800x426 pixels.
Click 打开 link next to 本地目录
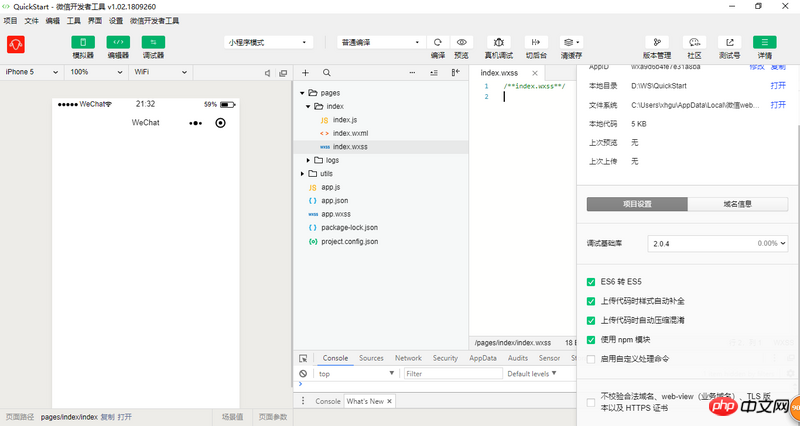click(778, 86)
